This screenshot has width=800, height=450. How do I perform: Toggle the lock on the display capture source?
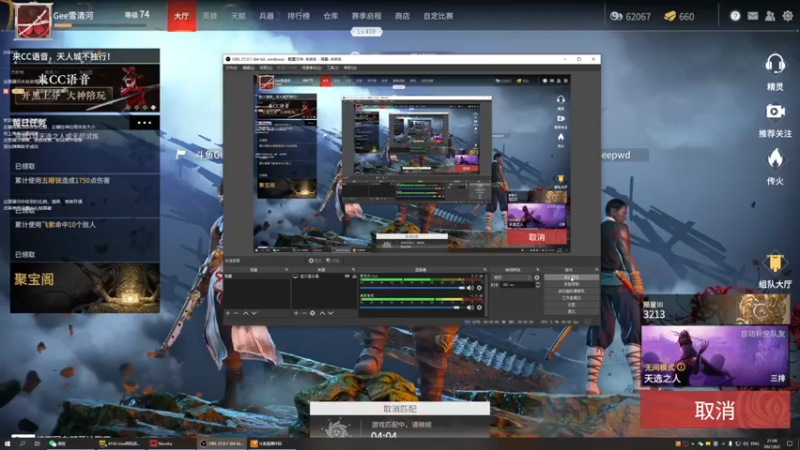pyautogui.click(x=354, y=276)
